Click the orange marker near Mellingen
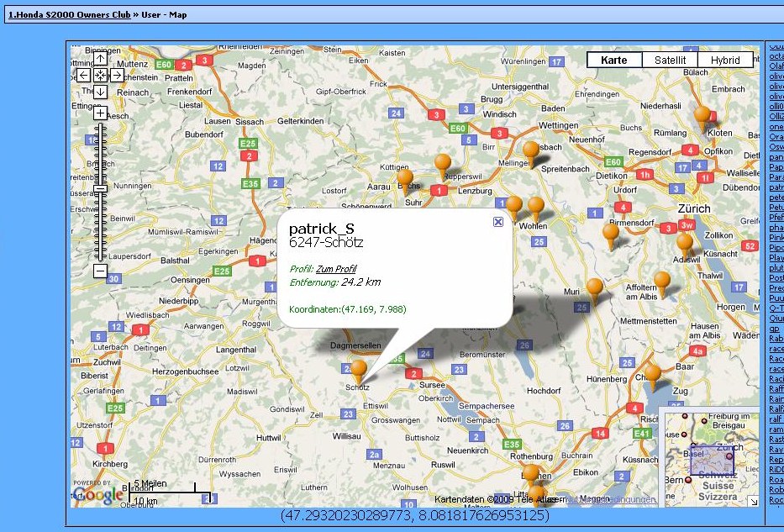 530,151
